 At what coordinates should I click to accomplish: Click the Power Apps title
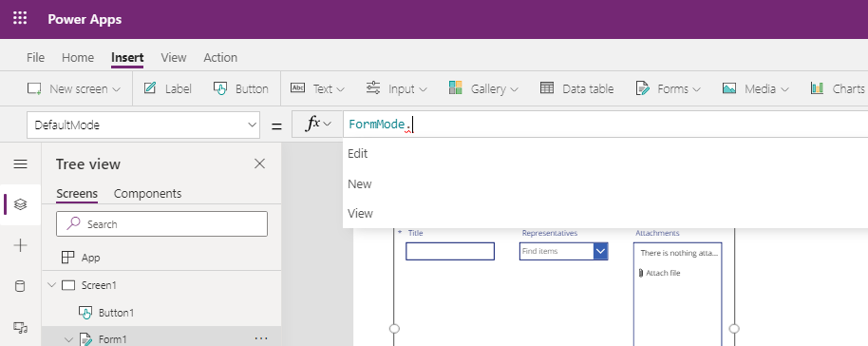coord(85,19)
